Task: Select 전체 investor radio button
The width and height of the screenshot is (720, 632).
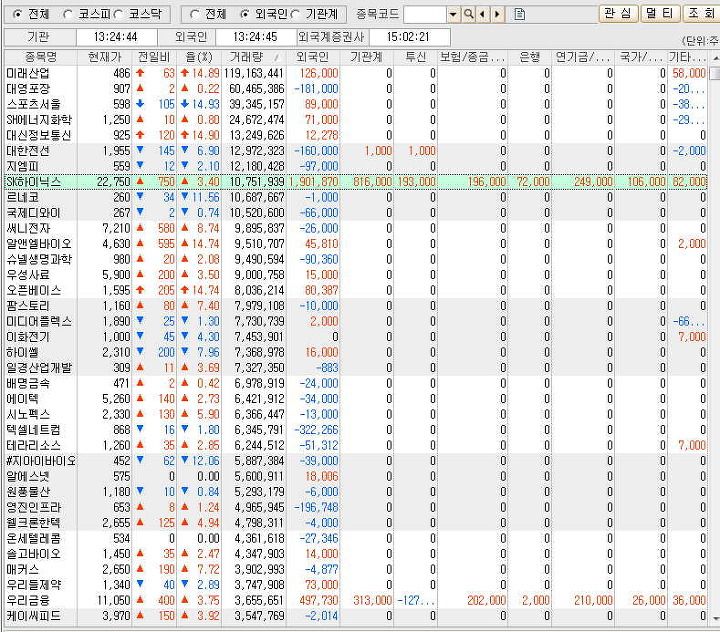Action: [x=194, y=15]
